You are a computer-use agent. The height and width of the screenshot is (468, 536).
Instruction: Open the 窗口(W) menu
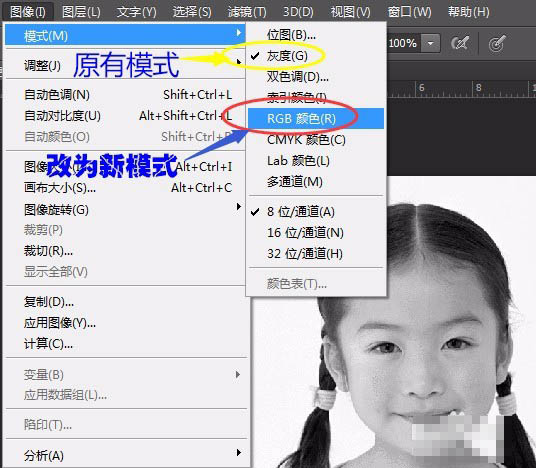tap(409, 12)
